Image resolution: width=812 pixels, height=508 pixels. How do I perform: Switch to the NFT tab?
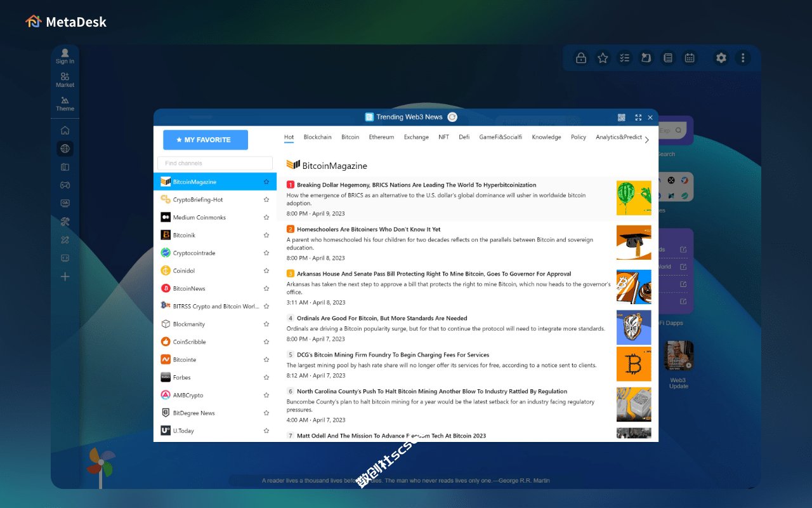point(444,137)
